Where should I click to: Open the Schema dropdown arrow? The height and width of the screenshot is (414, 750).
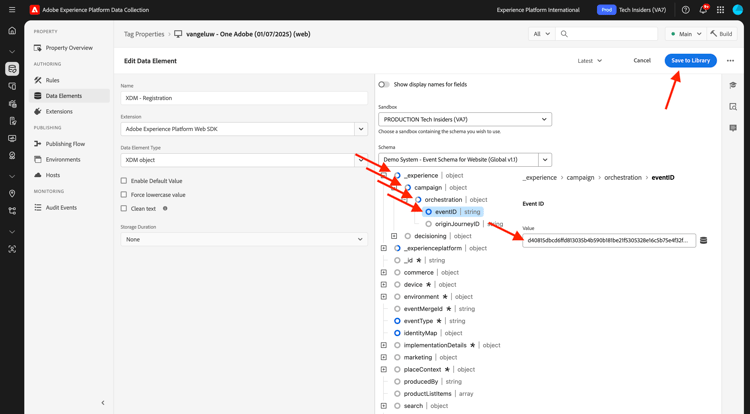coord(545,160)
